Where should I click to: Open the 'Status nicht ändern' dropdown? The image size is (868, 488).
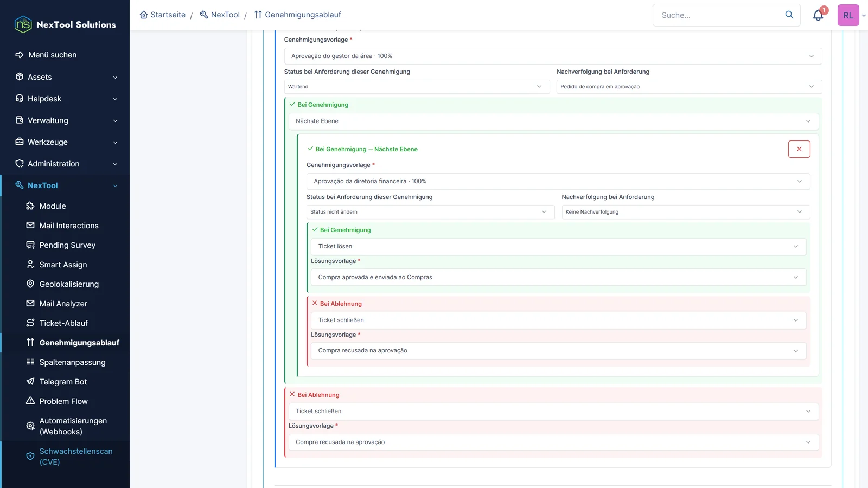430,212
